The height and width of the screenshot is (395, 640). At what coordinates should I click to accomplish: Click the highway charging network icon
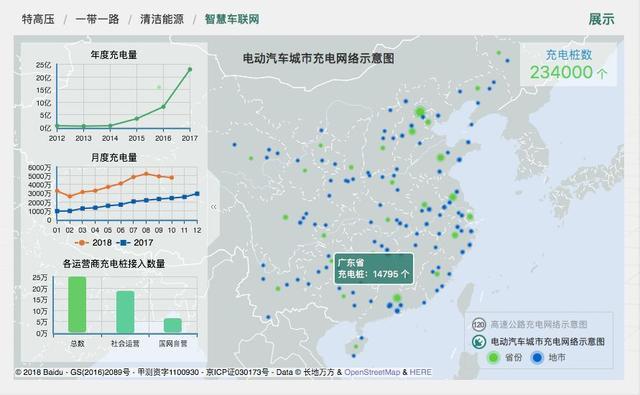(479, 324)
